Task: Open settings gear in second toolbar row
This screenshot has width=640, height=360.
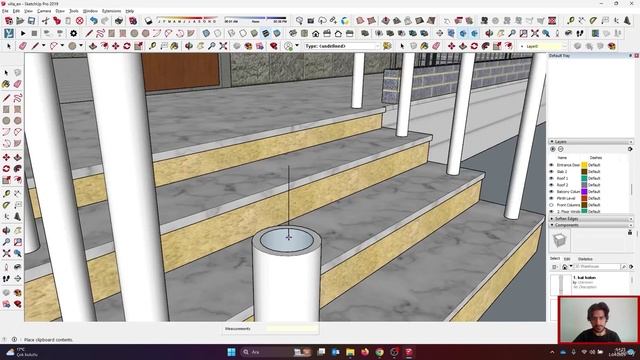Action: pyautogui.click(x=73, y=33)
